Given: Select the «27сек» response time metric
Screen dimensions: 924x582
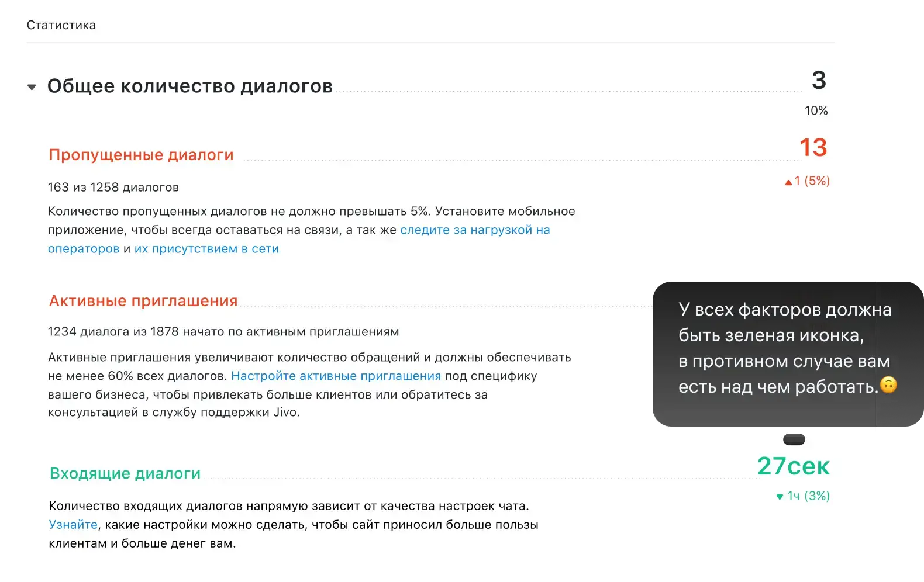Looking at the screenshot, I should click(793, 467).
